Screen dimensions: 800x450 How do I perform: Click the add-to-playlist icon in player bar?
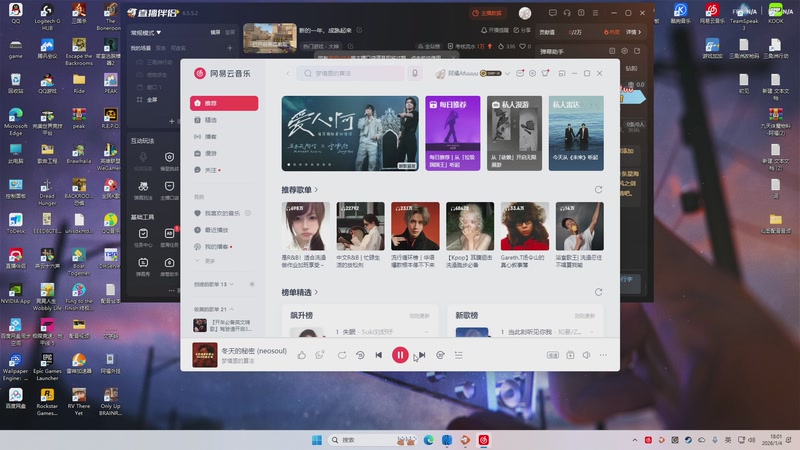coord(570,355)
